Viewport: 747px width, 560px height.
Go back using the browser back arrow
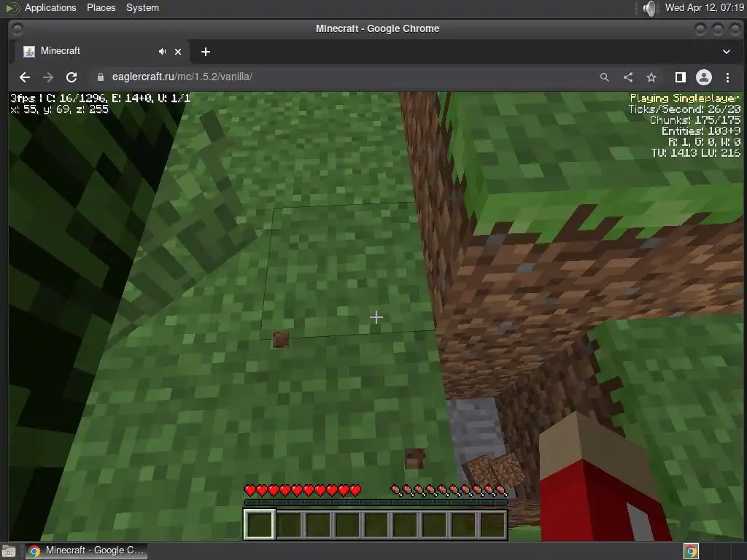pyautogui.click(x=25, y=77)
